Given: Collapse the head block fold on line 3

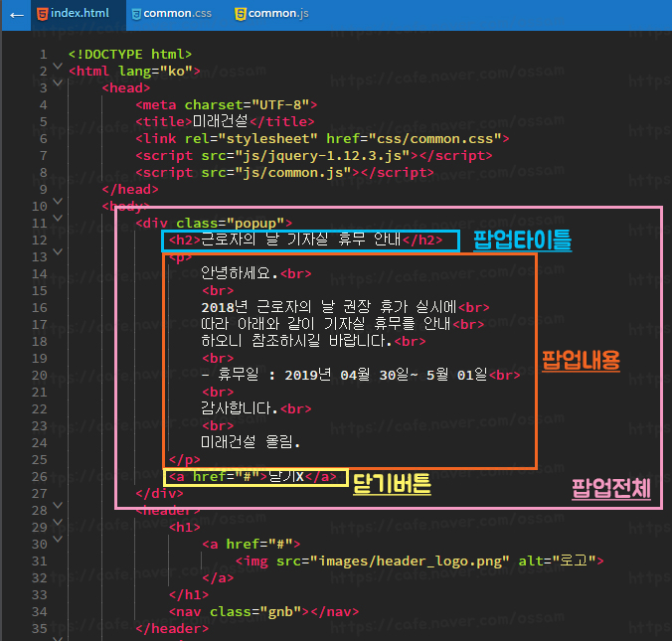Looking at the screenshot, I should (x=58, y=83).
